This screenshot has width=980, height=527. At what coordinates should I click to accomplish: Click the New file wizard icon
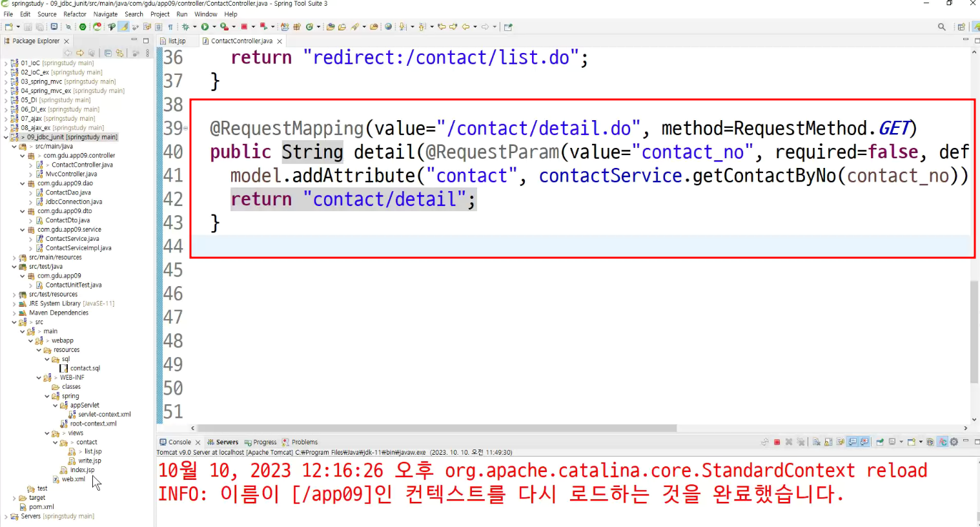[8, 26]
